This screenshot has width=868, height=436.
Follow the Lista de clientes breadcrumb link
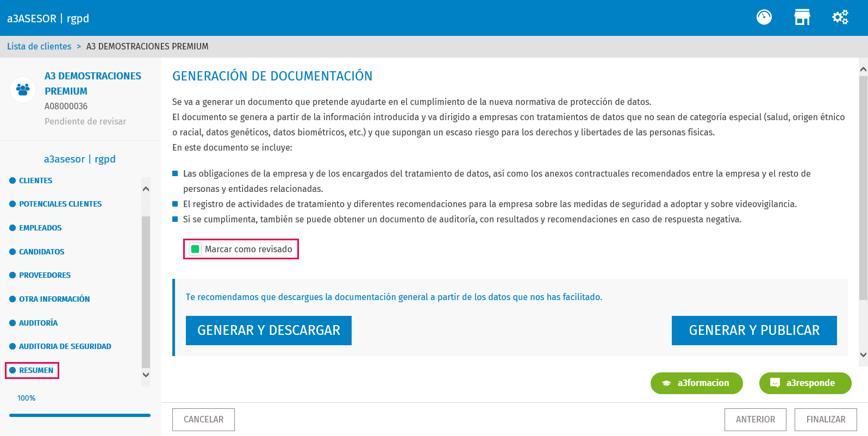pyautogui.click(x=39, y=47)
